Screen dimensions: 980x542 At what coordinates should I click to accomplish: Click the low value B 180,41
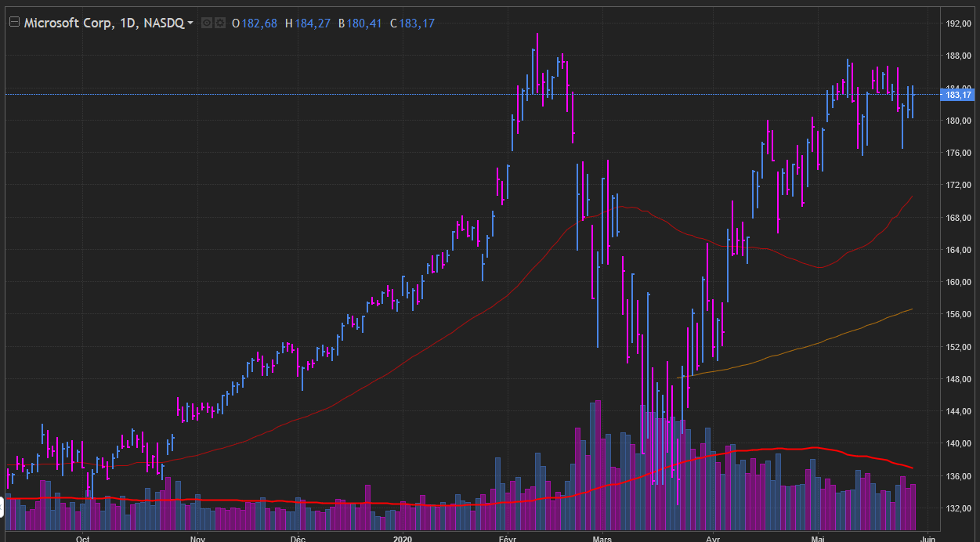[x=360, y=23]
